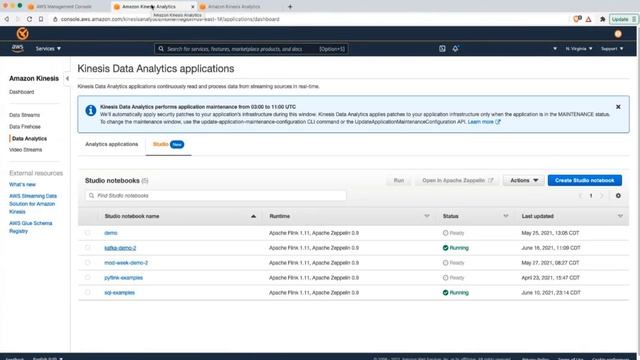640x360 pixels.
Task: Go to previous page of notebooks
Action: 580,196
